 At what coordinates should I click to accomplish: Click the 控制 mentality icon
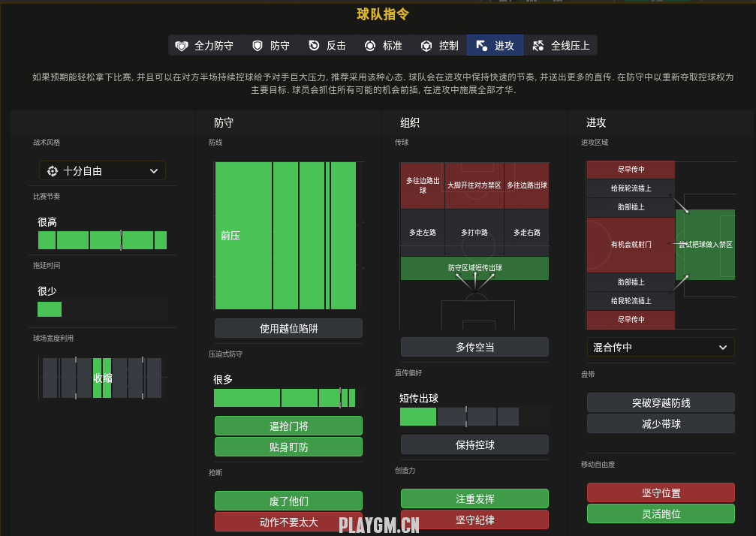[x=426, y=46]
